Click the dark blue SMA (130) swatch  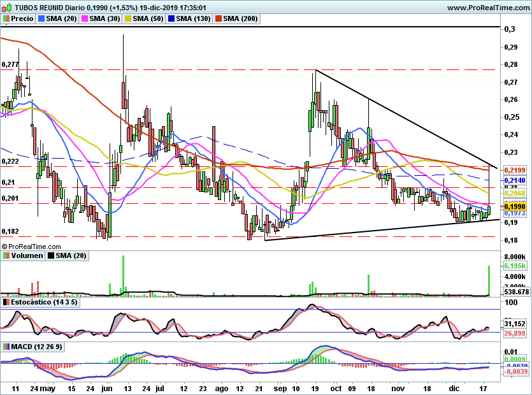pyautogui.click(x=171, y=19)
